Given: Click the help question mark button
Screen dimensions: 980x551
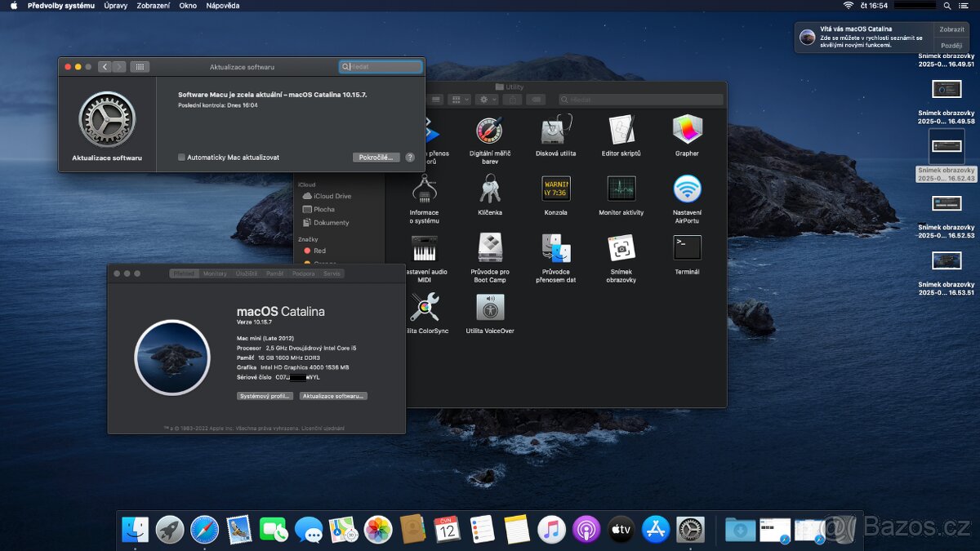Looking at the screenshot, I should click(x=410, y=158).
